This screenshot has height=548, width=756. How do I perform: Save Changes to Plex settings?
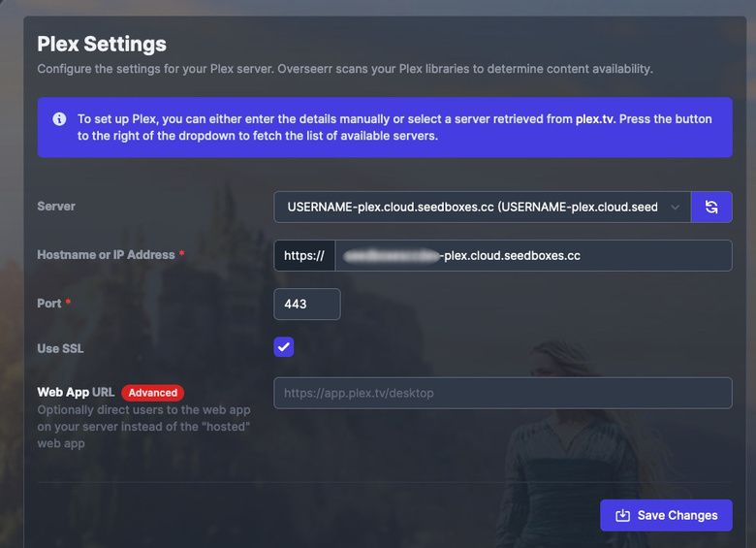tap(666, 515)
